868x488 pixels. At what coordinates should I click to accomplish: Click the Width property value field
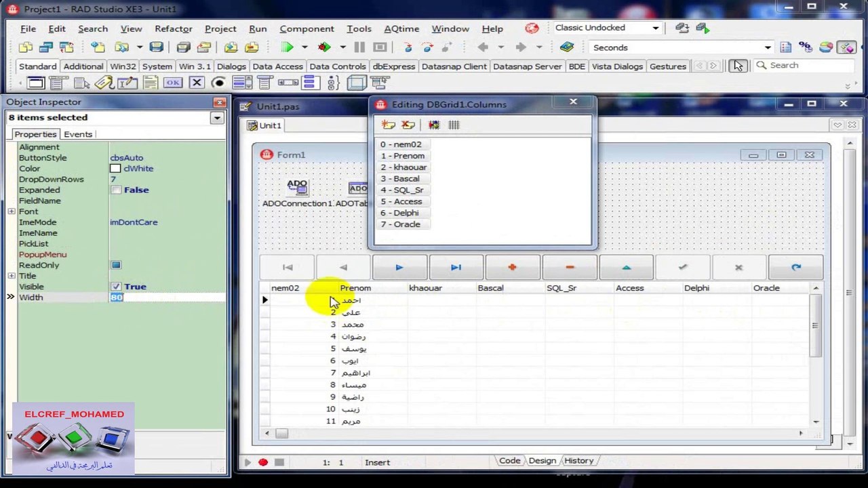[167, 298]
